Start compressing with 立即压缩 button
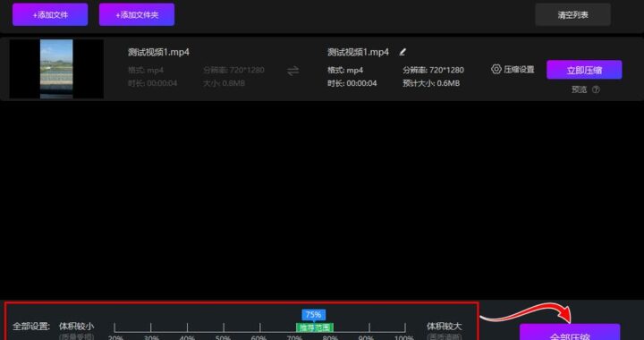Viewport: 644px width, 340px height. coord(584,70)
